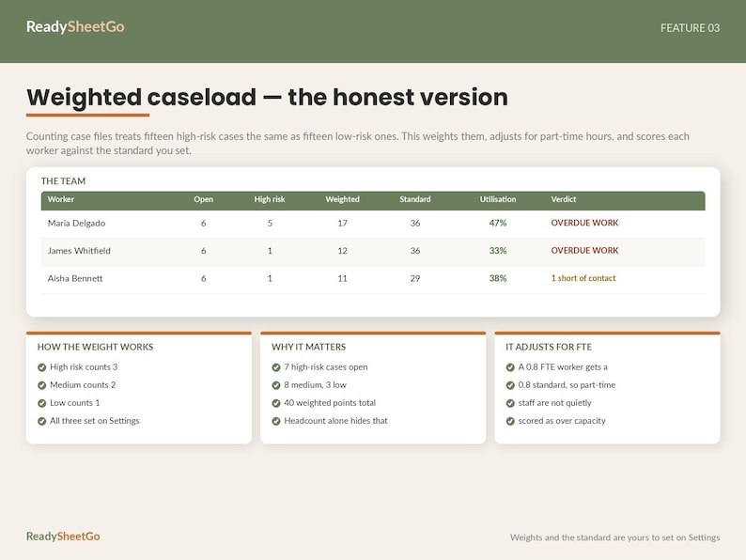The width and height of the screenshot is (746, 560).
Task: Click the 'Low counts 1' text
Action: (75, 403)
